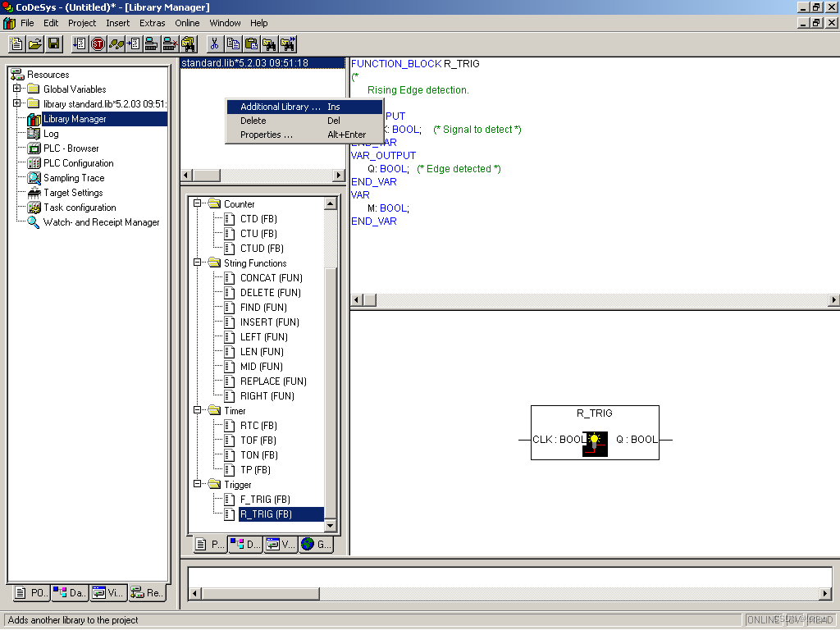Click the Paste clipboard icon

[251, 44]
